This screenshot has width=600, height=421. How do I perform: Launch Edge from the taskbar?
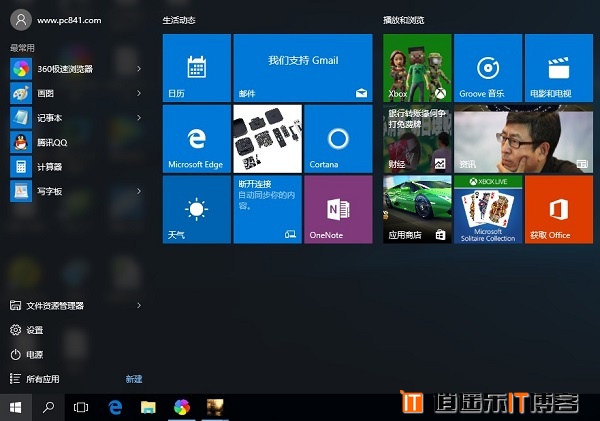pyautogui.click(x=115, y=408)
